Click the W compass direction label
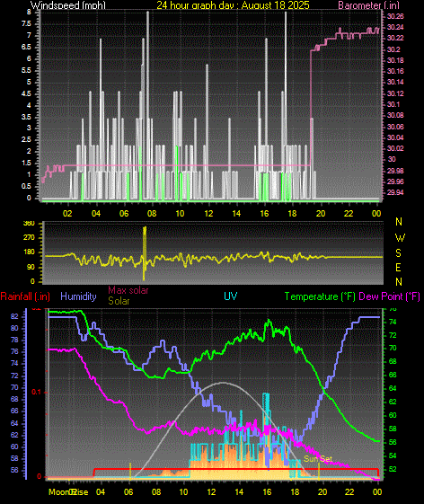 pos(400,238)
